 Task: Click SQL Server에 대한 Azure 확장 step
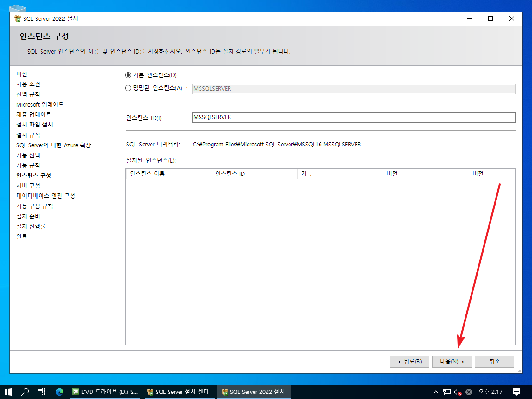coord(54,145)
